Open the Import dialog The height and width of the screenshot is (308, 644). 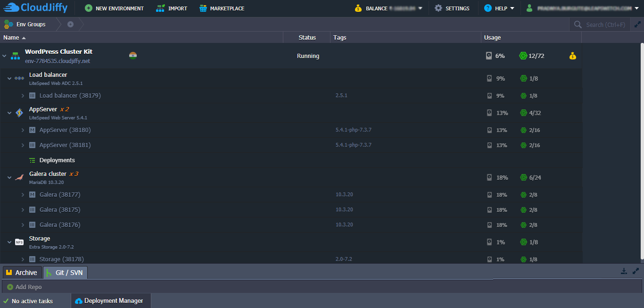point(172,8)
